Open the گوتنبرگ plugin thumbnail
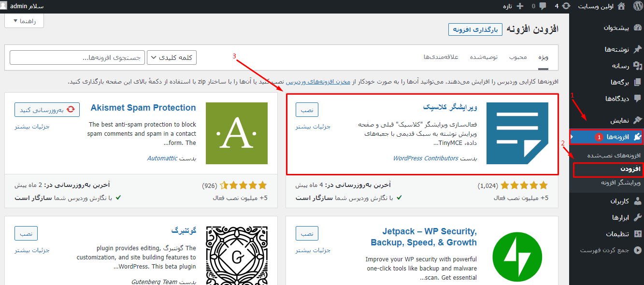This screenshot has width=644, height=285. (x=237, y=256)
